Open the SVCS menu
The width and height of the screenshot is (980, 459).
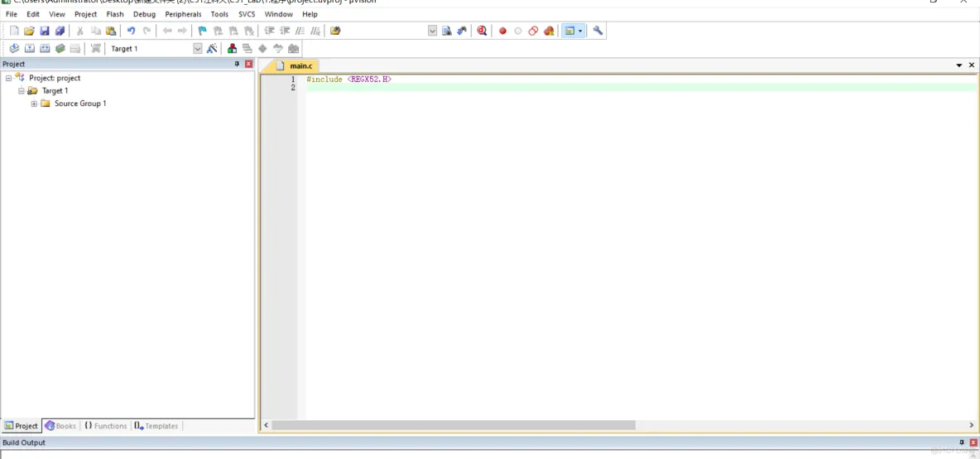(x=247, y=14)
